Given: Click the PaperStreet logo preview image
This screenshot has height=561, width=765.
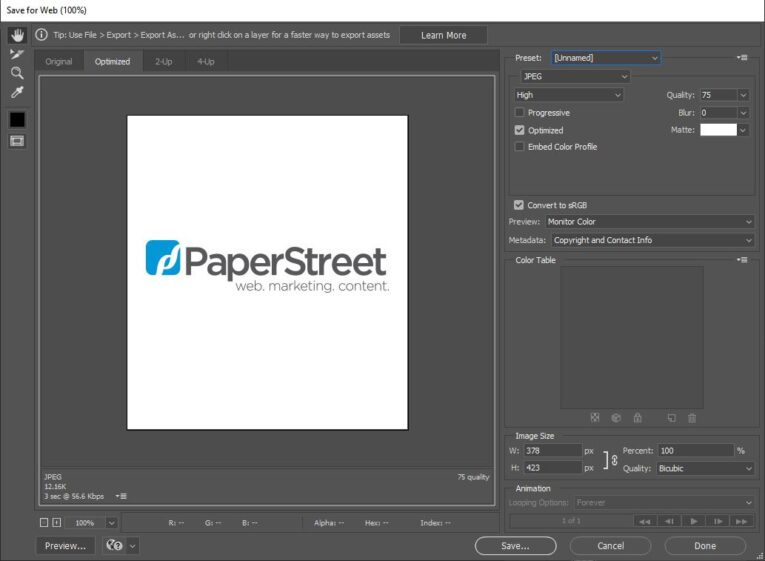Looking at the screenshot, I should [267, 272].
